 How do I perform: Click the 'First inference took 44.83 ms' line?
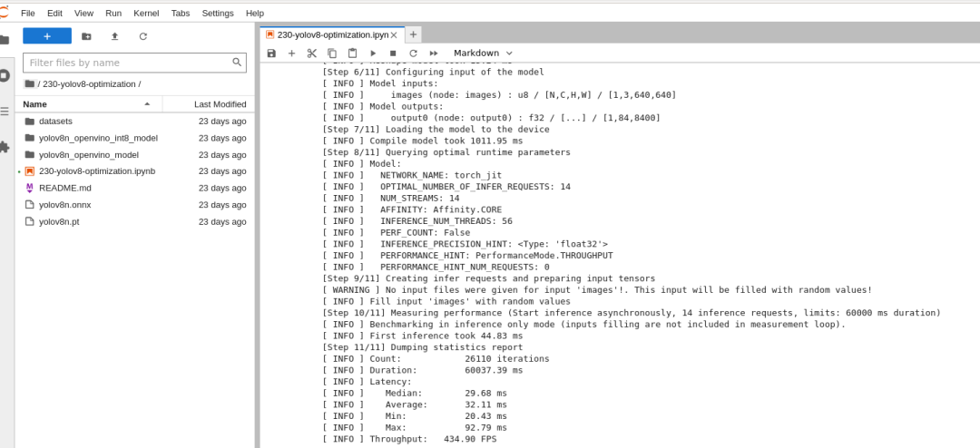tap(423, 336)
